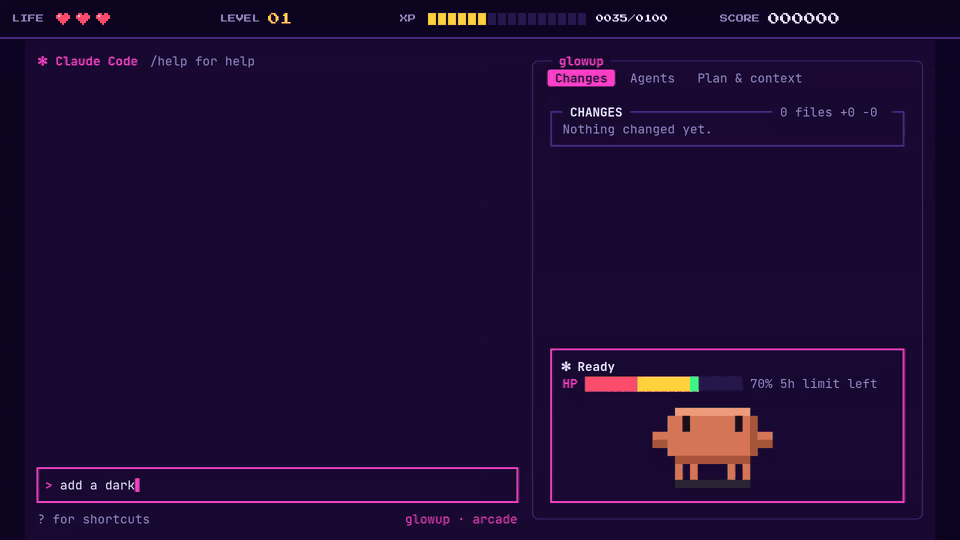Click the HP usage limit bar
Screen dimensions: 960x540
click(x=663, y=384)
